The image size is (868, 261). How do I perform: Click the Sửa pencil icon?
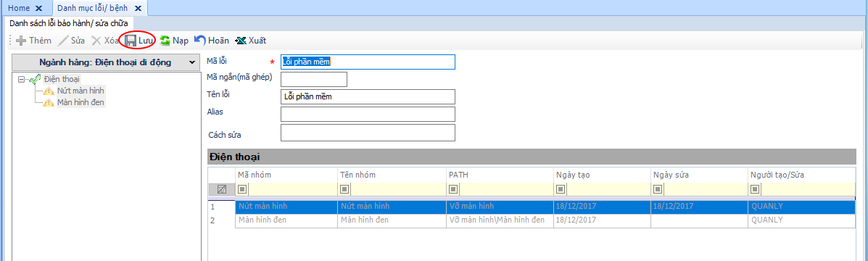click(63, 41)
